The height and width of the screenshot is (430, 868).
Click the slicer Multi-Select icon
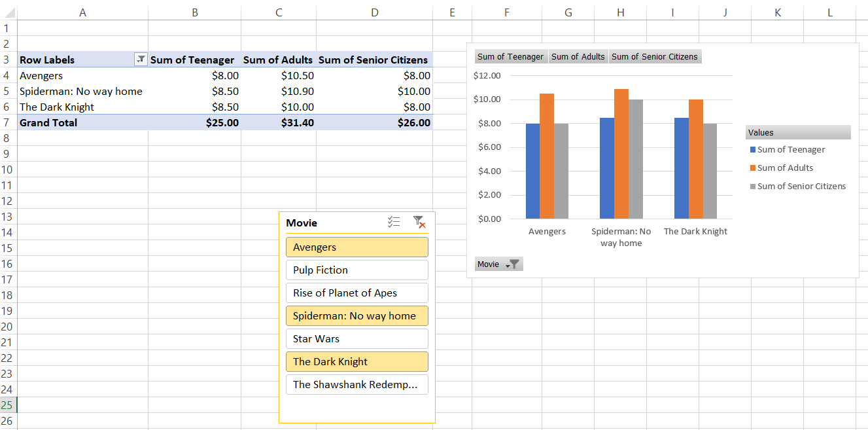tap(394, 223)
